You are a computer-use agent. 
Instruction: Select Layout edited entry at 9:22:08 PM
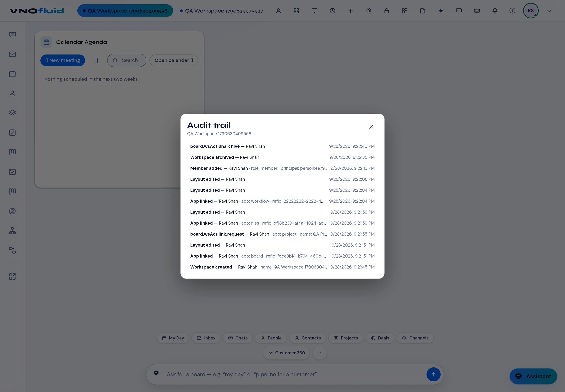282,179
